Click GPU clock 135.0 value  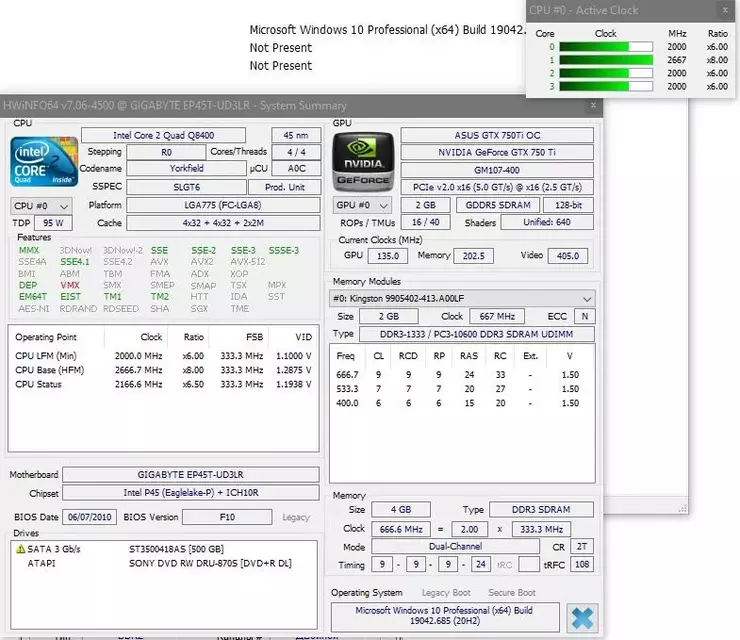388,256
